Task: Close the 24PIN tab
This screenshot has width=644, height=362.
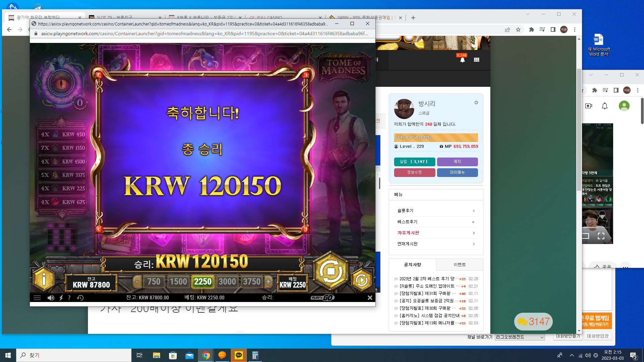Action: pyautogui.click(x=400, y=18)
